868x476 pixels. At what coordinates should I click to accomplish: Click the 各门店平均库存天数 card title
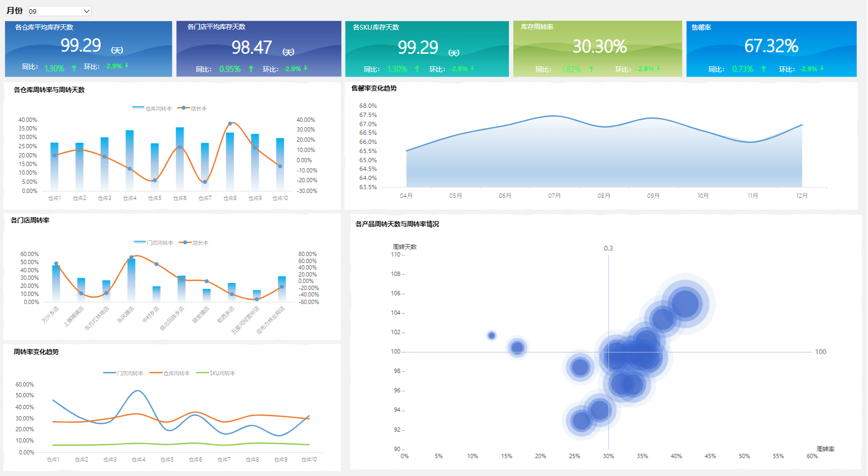coord(216,26)
